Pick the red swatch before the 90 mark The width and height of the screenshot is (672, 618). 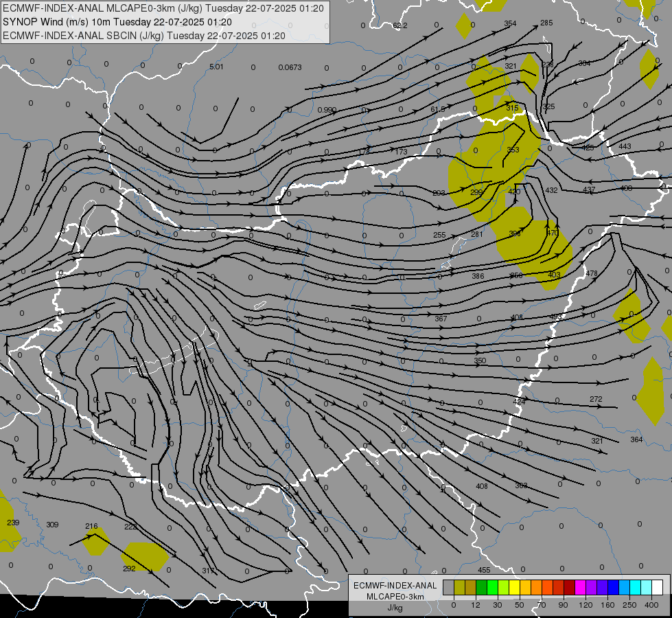click(x=559, y=587)
